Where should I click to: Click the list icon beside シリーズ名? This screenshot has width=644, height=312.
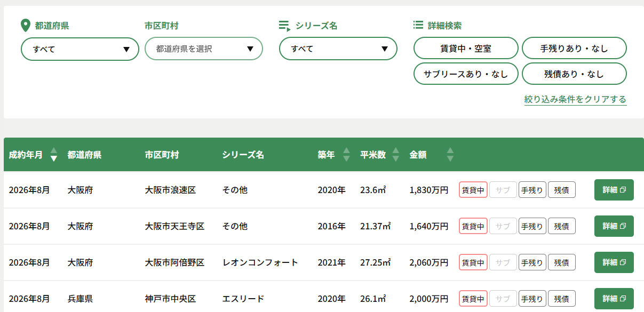[284, 26]
